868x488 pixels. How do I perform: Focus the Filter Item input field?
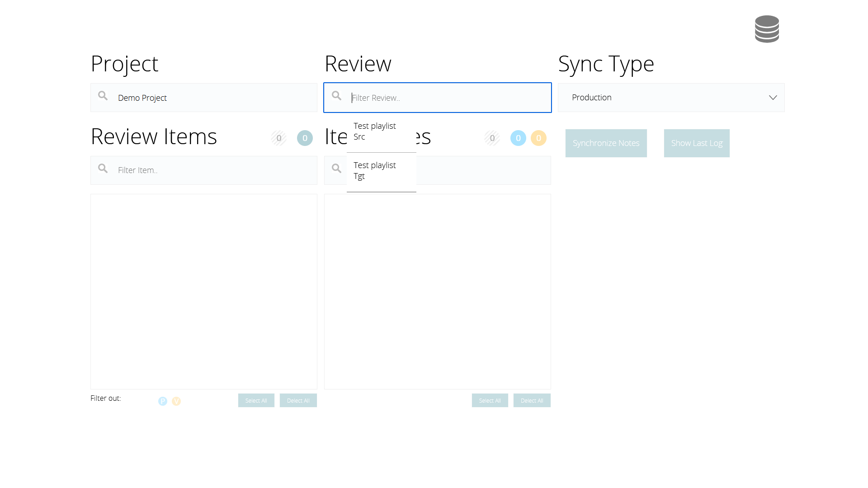tap(212, 170)
